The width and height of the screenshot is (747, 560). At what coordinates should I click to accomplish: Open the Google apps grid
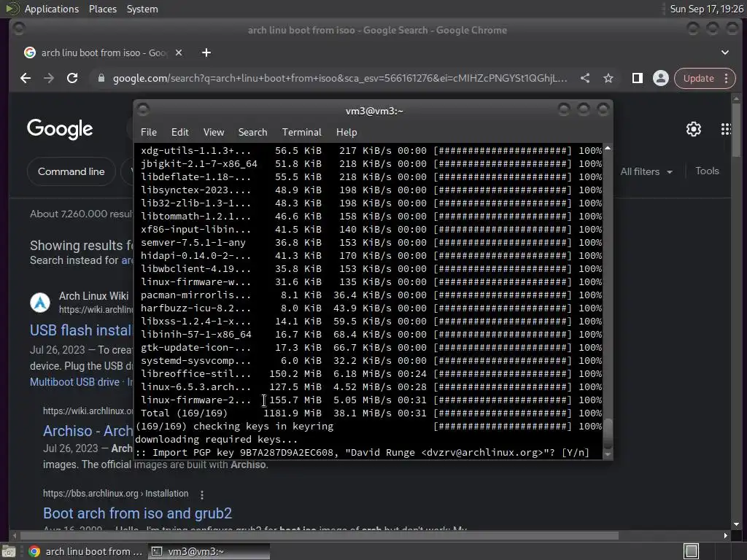pyautogui.click(x=726, y=129)
